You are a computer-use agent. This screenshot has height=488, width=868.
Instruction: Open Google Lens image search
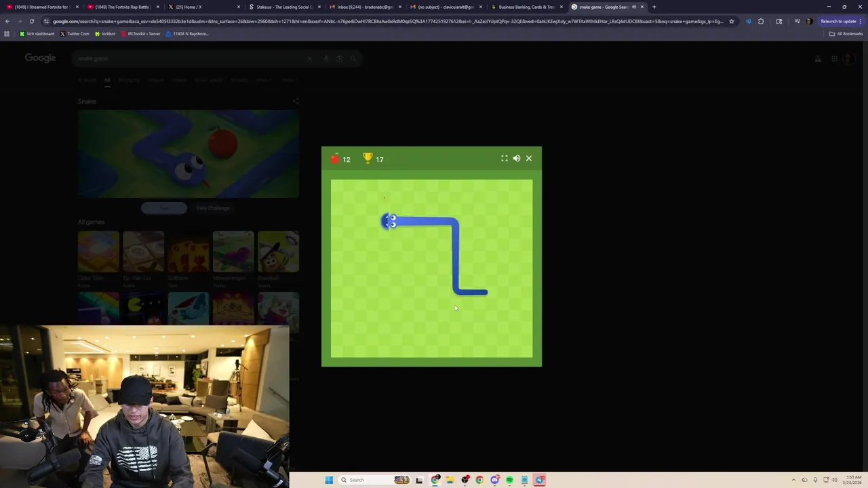pos(340,58)
